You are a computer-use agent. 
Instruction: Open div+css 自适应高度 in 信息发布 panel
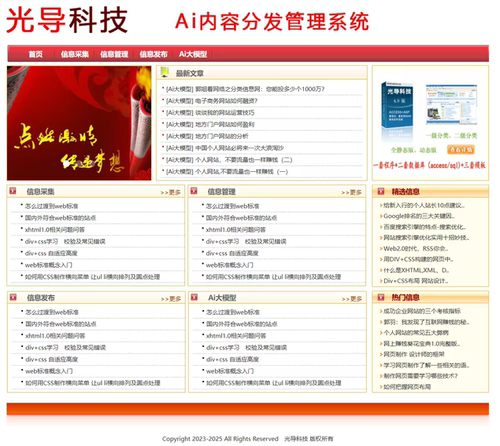point(51,359)
